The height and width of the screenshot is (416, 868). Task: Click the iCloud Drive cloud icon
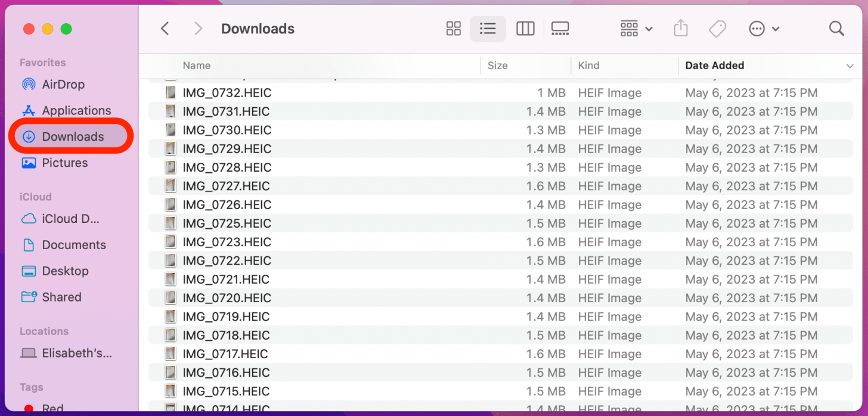click(29, 219)
